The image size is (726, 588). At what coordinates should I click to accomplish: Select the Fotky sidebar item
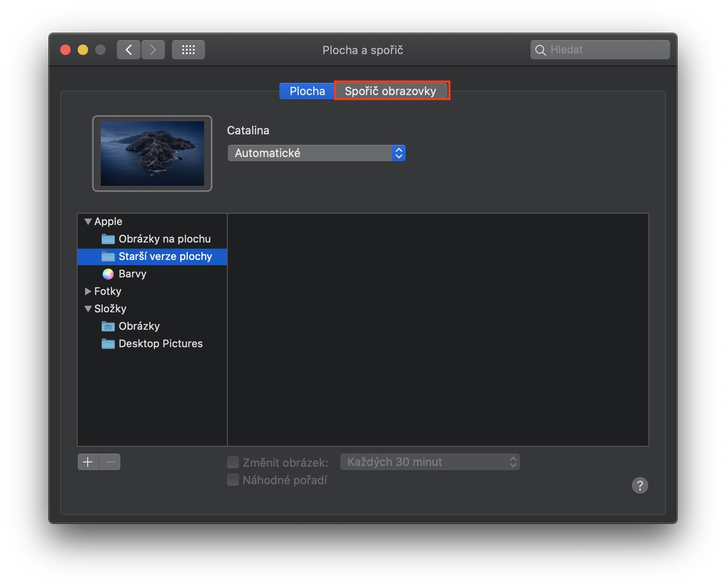click(152, 291)
